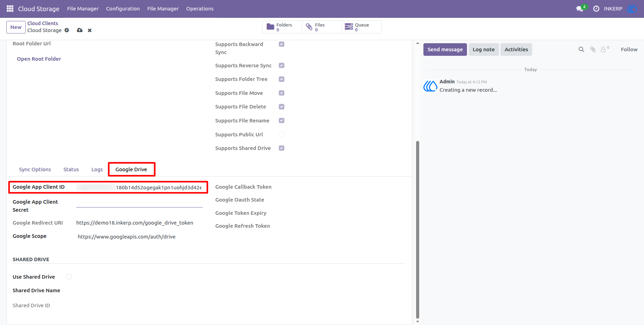Image resolution: width=644 pixels, height=325 pixels.
Task: Enable Supports Public Url checkbox
Action: click(x=282, y=135)
